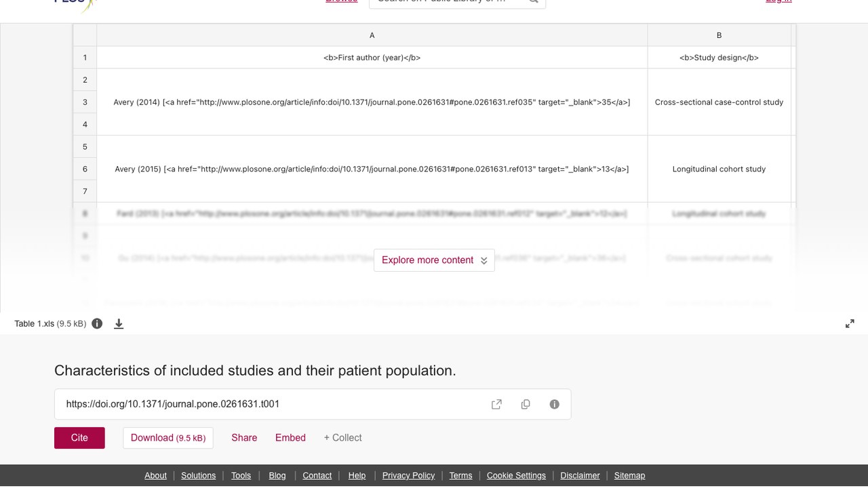Open the DOI link in a new tab
868x488 pixels.
pos(496,404)
